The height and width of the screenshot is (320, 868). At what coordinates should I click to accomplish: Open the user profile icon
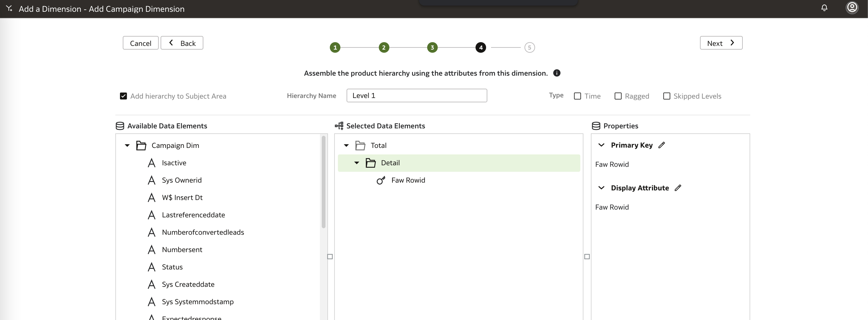[x=852, y=7]
